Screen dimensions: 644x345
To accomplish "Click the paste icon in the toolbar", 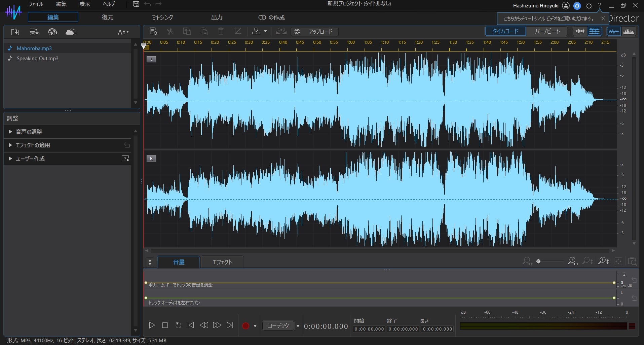I will pyautogui.click(x=203, y=31).
